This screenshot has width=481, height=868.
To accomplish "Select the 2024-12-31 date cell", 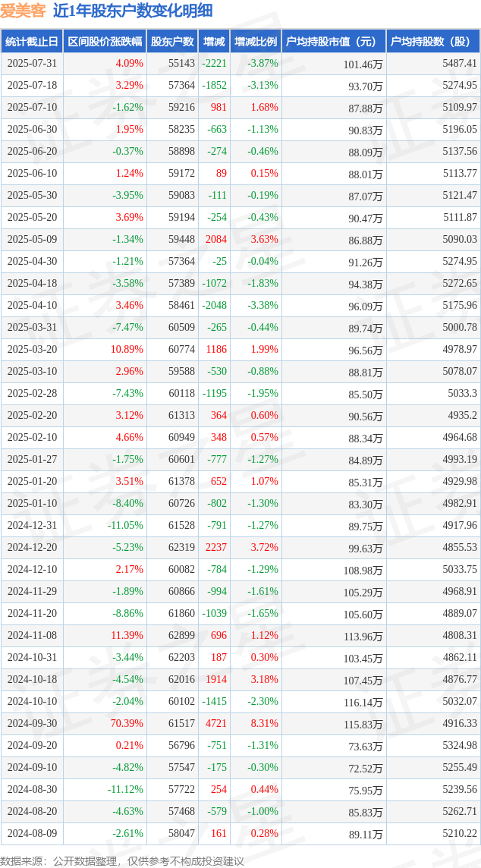I will pyautogui.click(x=32, y=525).
